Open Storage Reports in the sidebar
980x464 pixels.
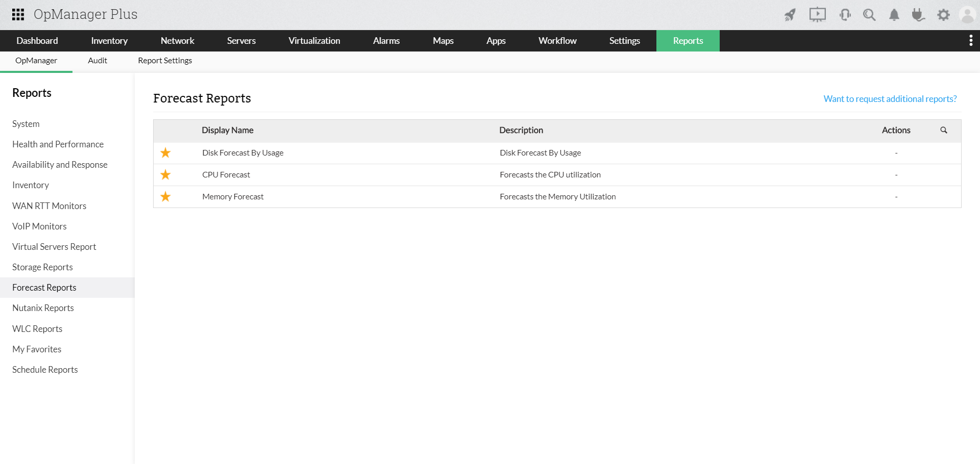coord(42,267)
